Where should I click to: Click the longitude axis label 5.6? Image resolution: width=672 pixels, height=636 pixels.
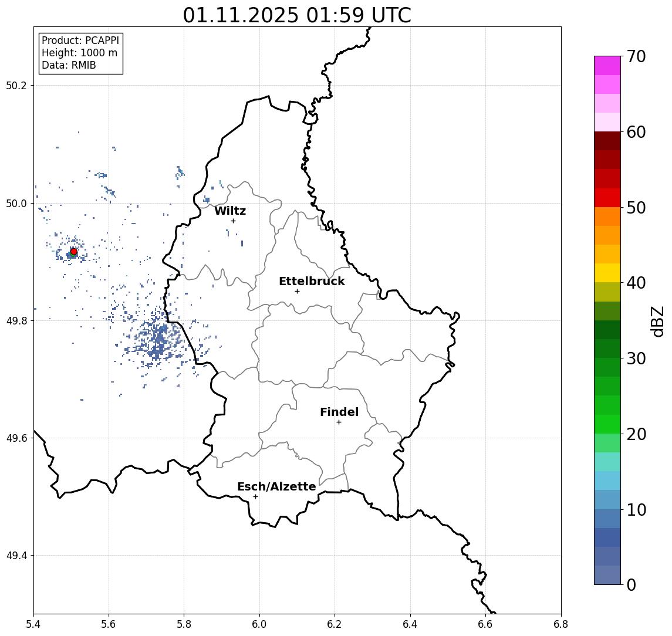point(109,624)
